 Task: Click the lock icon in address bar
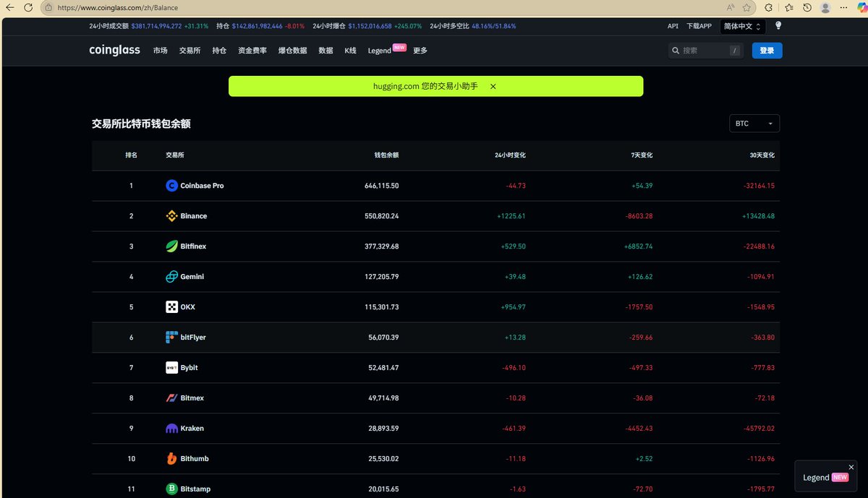(48, 8)
